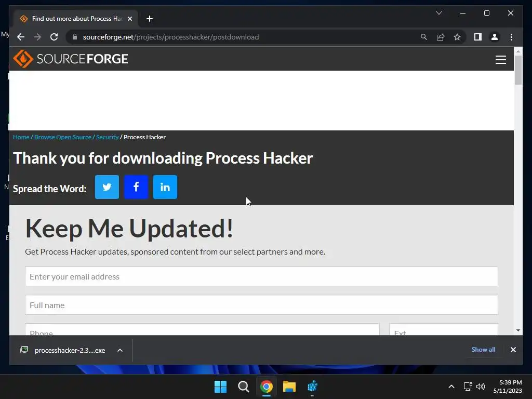Click the Full name field
The image size is (532, 399).
click(261, 304)
